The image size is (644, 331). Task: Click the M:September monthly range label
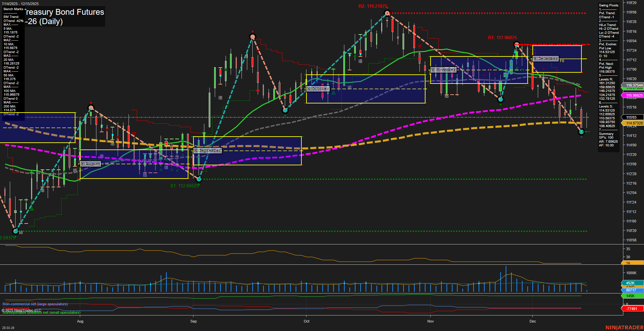(208, 150)
